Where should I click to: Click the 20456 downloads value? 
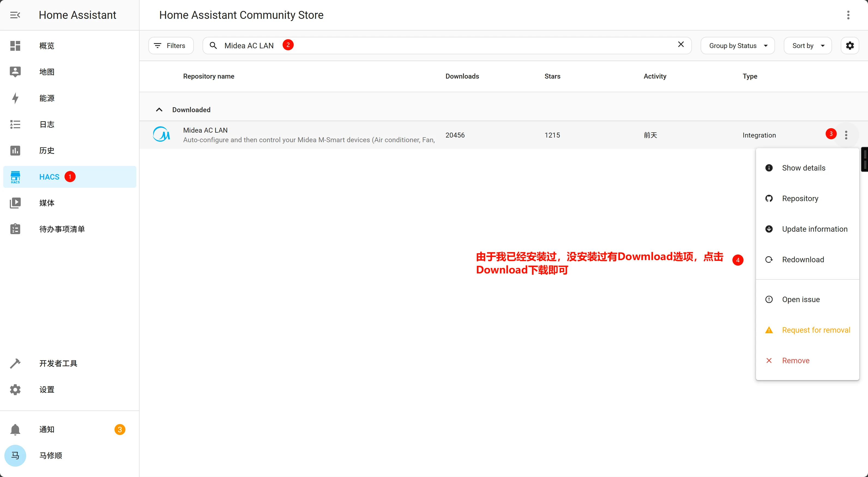coord(455,135)
